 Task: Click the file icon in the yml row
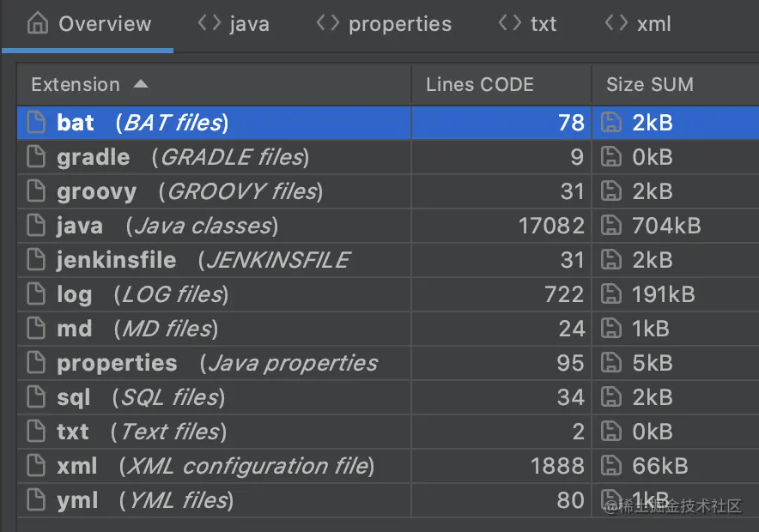(x=36, y=500)
